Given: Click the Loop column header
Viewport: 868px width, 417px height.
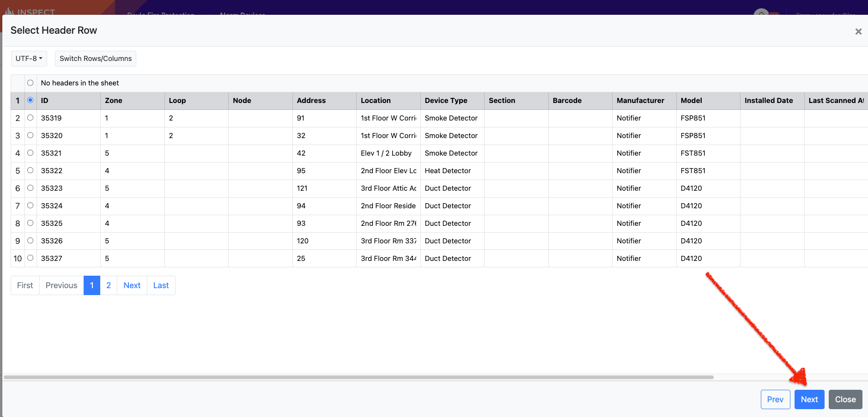Looking at the screenshot, I should coord(196,101).
